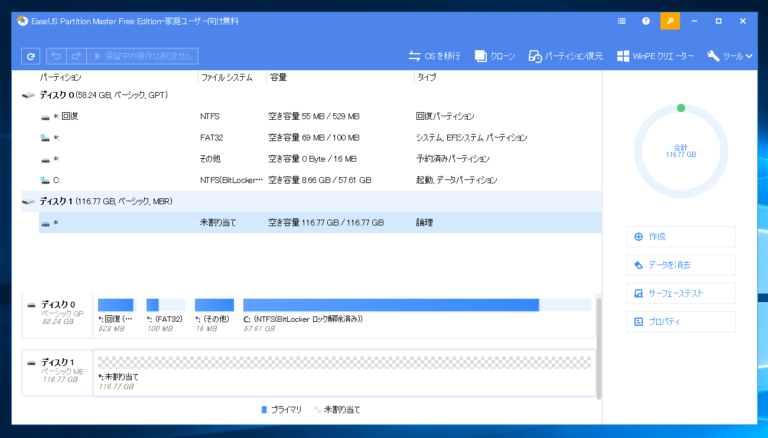Image resolution: width=768 pixels, height=438 pixels.
Task: Click the ディスク 0 drive icon in list
Action: (x=28, y=95)
